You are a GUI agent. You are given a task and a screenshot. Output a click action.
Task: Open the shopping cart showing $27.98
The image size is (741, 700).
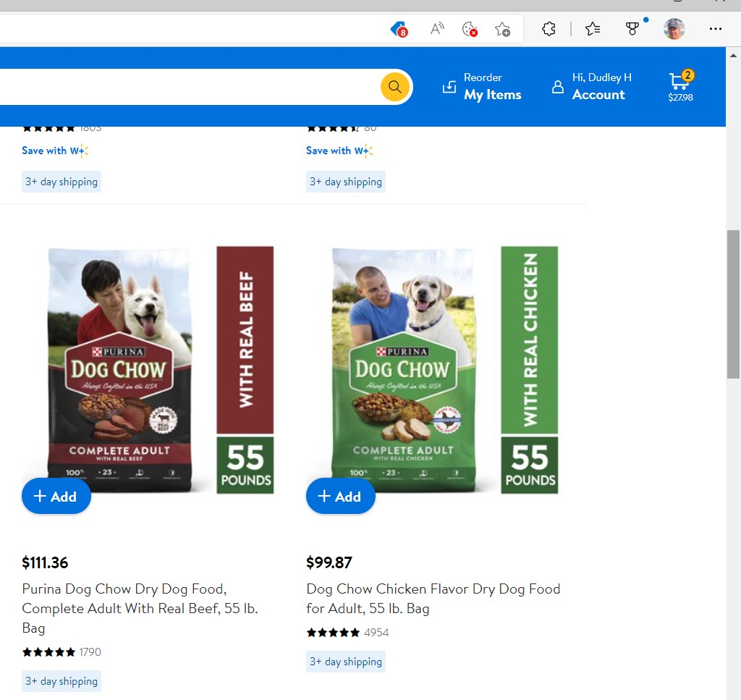680,87
